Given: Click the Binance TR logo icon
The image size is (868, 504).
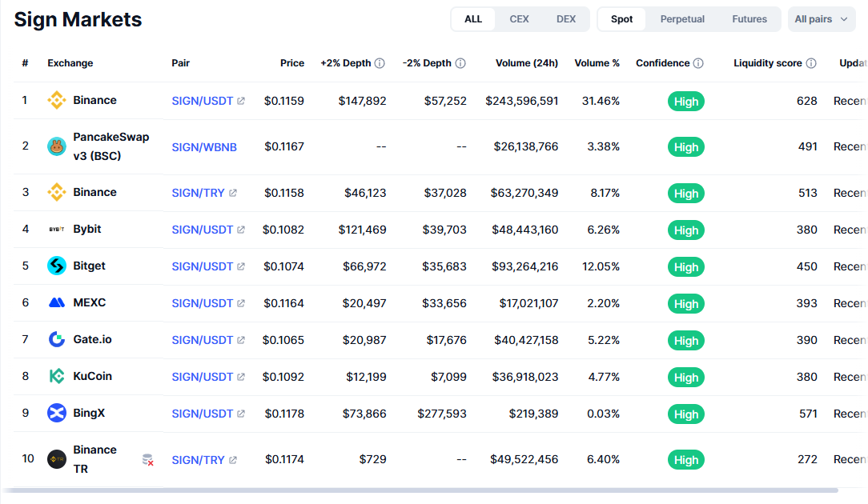Looking at the screenshot, I should click(57, 459).
